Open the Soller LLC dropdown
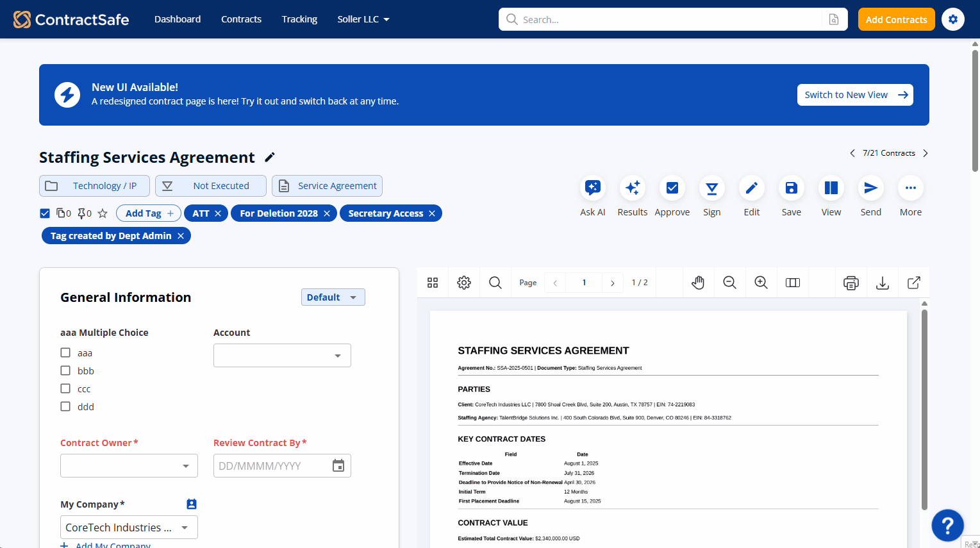The width and height of the screenshot is (980, 548). click(x=363, y=19)
